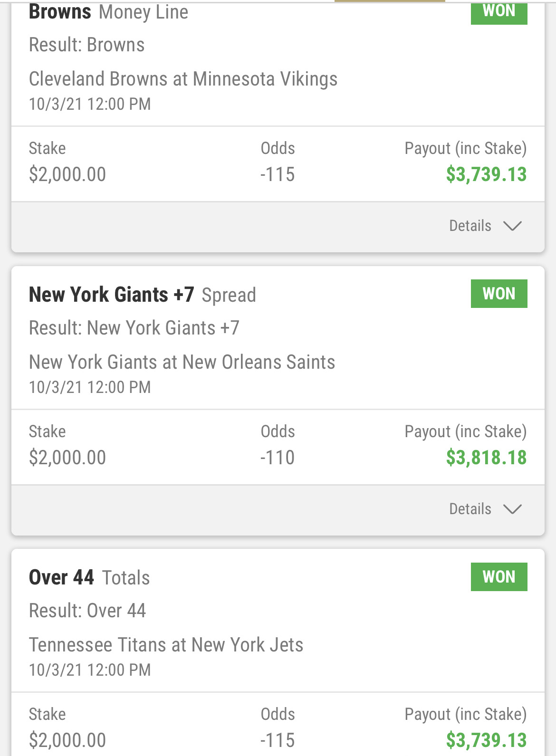Expand Details chevron on Browns Money Line bet
This screenshot has height=756, width=556.
click(512, 226)
